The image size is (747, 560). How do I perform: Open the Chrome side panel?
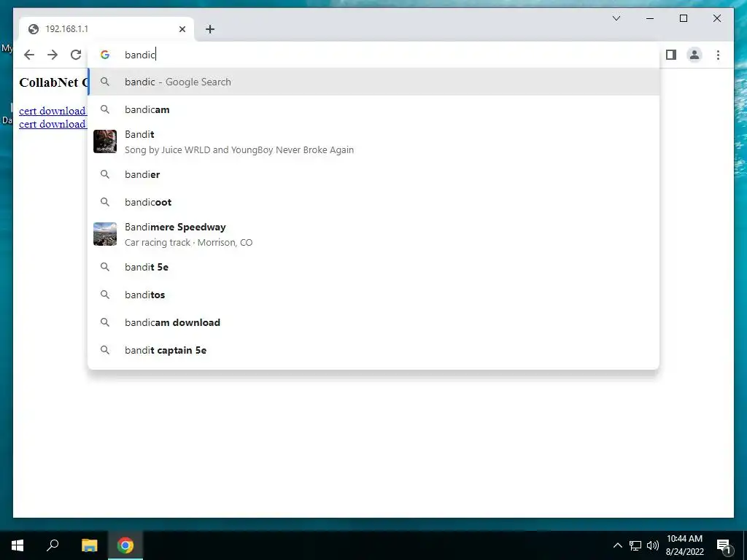tap(671, 55)
